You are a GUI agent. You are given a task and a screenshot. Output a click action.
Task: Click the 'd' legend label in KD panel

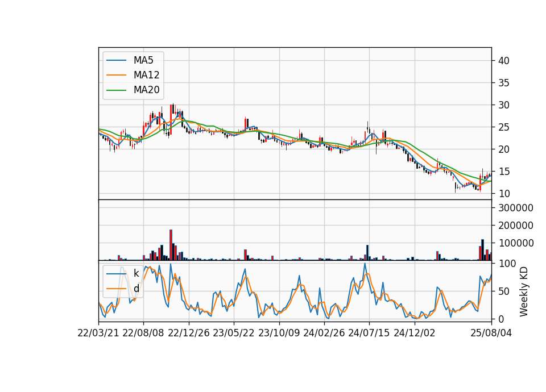pos(136,289)
